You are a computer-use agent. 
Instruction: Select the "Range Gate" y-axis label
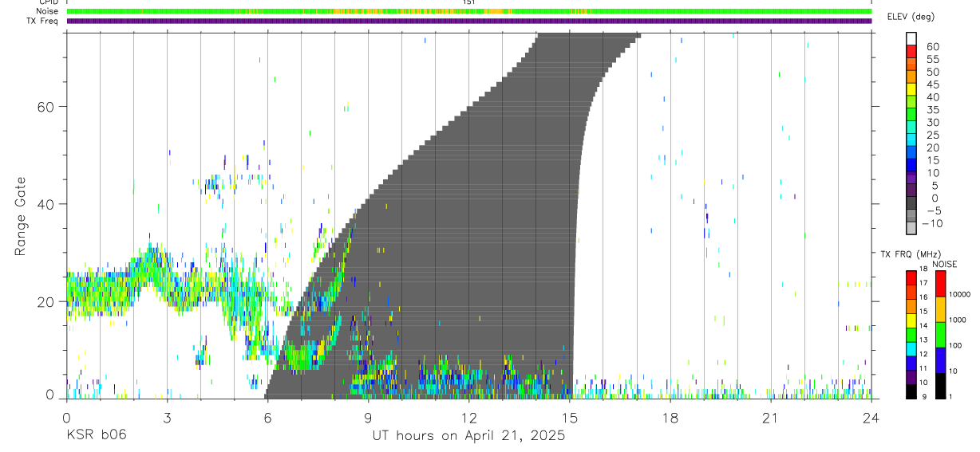(23, 216)
